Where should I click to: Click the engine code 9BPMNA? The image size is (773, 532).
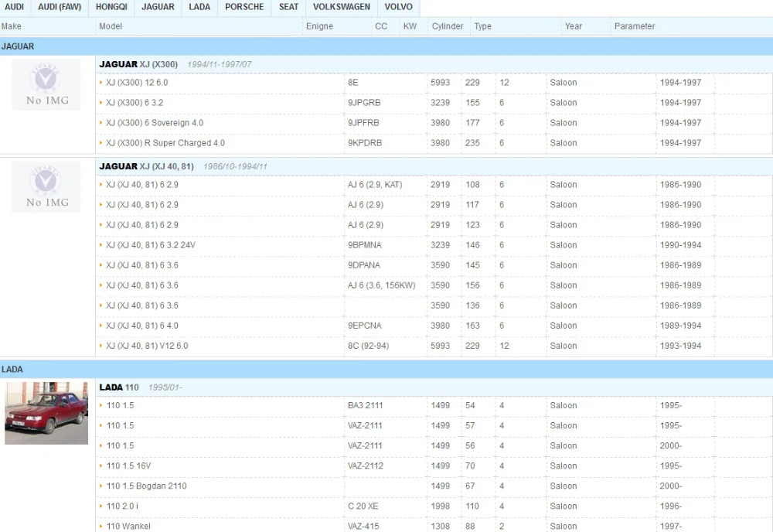coord(364,245)
